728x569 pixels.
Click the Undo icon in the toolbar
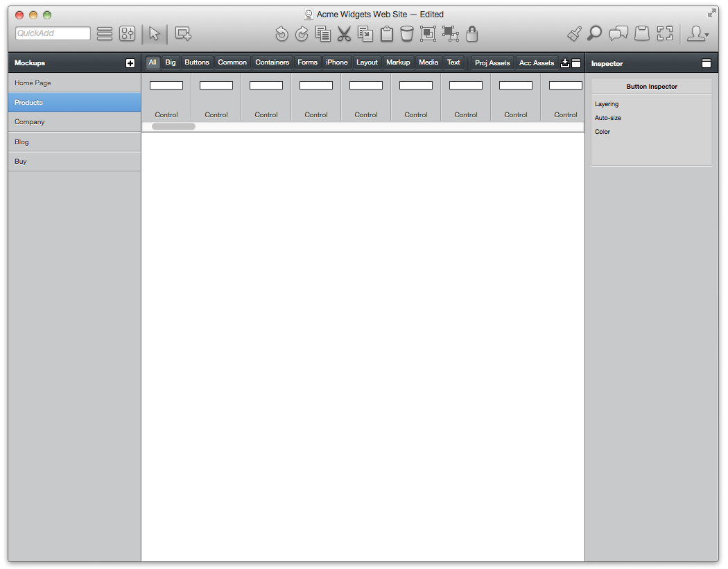point(281,33)
